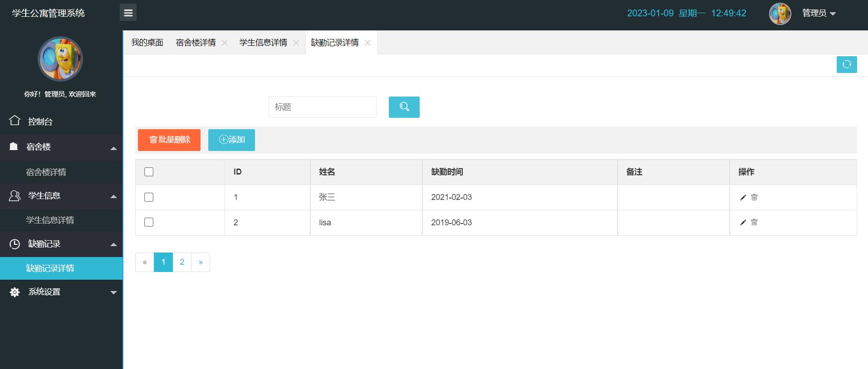The height and width of the screenshot is (369, 868).
Task: Delete row 张三 with trash icon
Action: 754,197
